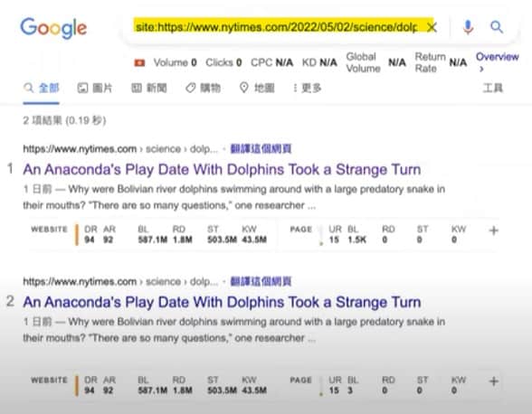Click website BL 587.1M in first result bar
The image size is (532, 414).
tap(153, 240)
